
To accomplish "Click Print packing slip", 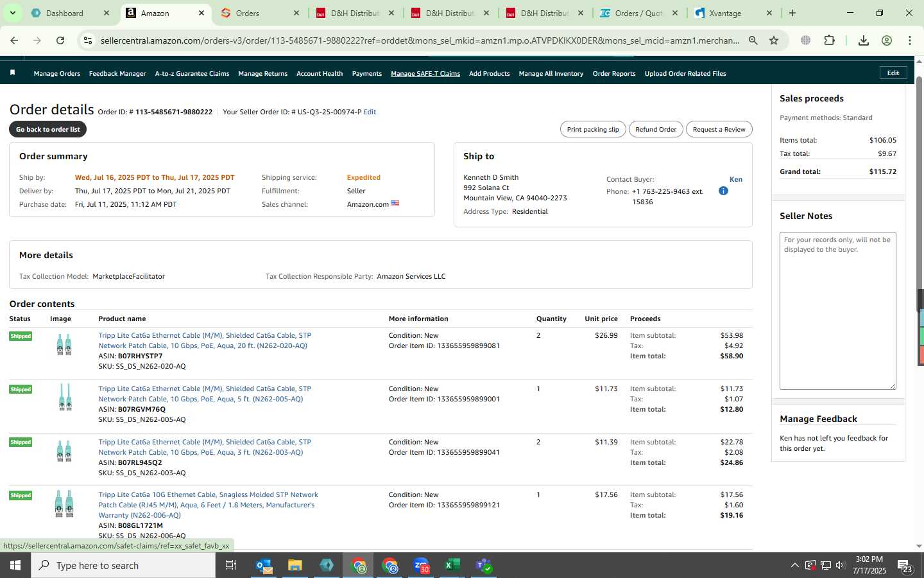I will click(593, 129).
